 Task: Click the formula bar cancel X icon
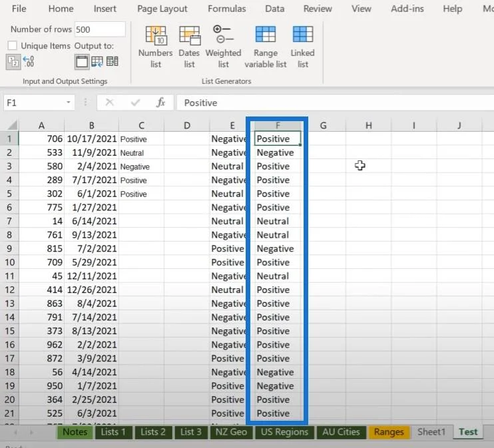pos(110,103)
